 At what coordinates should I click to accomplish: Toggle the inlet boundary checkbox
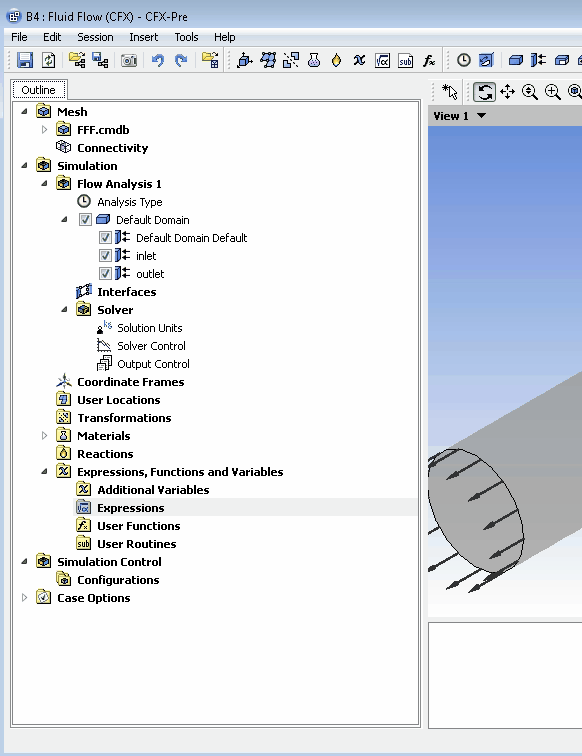(x=105, y=256)
